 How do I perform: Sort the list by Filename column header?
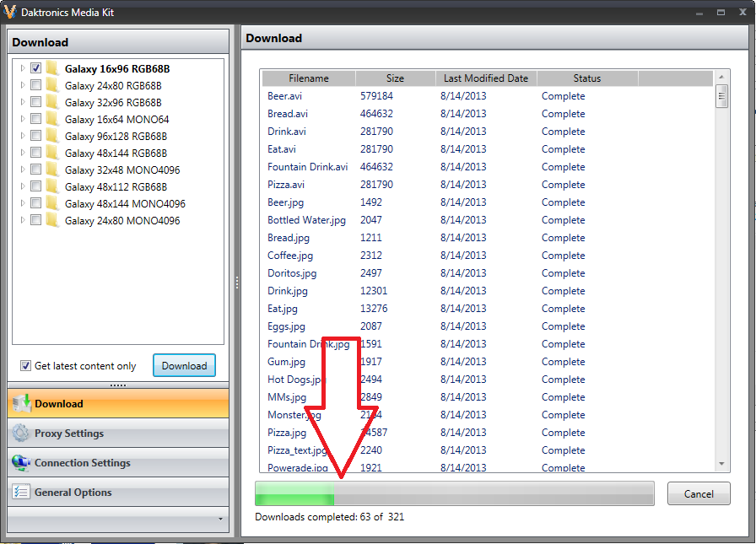(x=309, y=78)
